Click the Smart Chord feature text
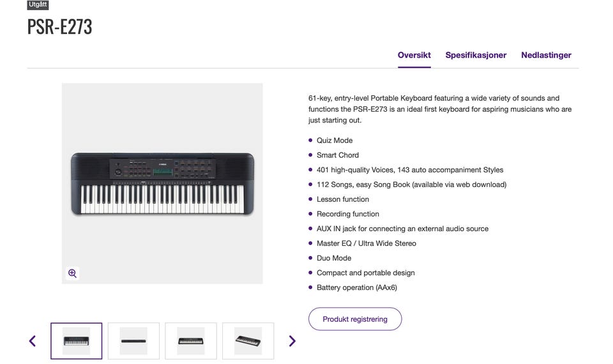 338,155
